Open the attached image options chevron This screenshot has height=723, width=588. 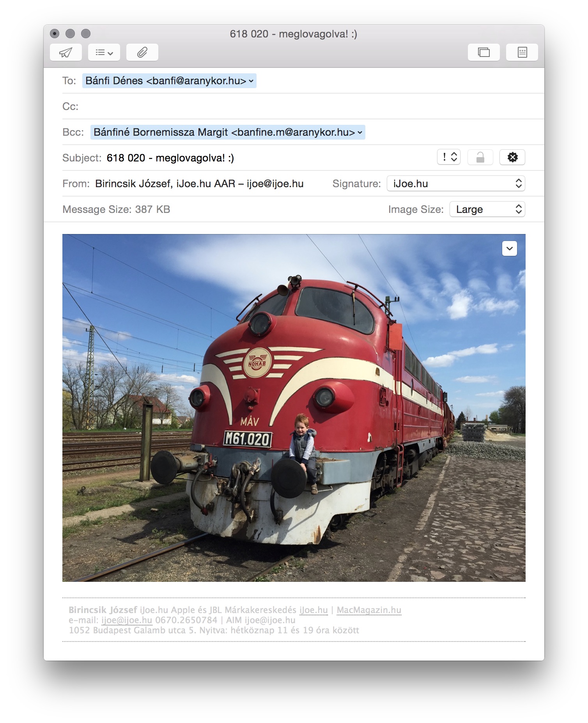click(510, 248)
